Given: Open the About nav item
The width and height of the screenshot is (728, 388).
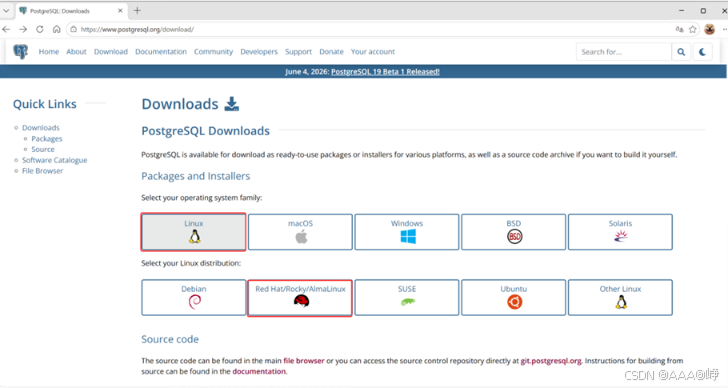Looking at the screenshot, I should click(76, 52).
